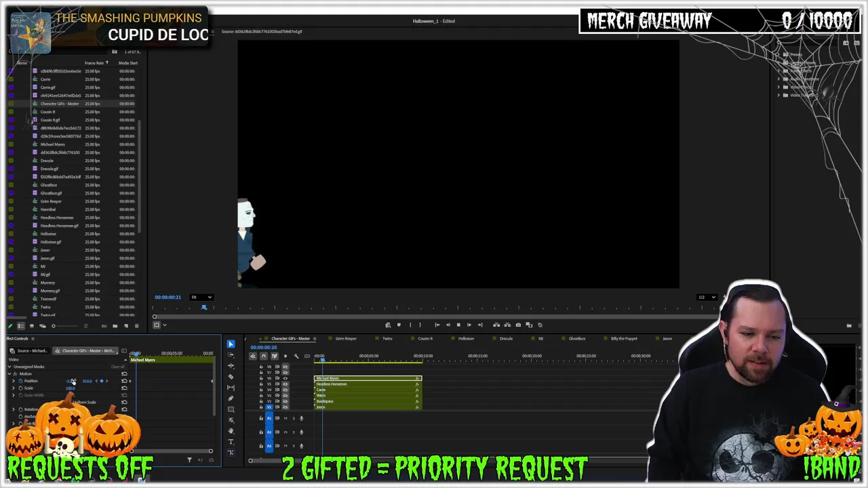Screen dimensions: 868x488
Task: Collapse the Motion effect
Action: 9,373
